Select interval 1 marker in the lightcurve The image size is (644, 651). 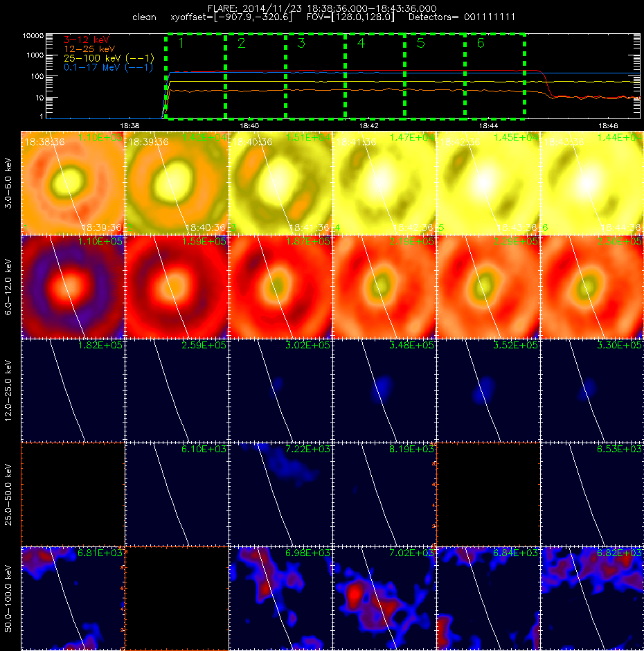pos(181,43)
